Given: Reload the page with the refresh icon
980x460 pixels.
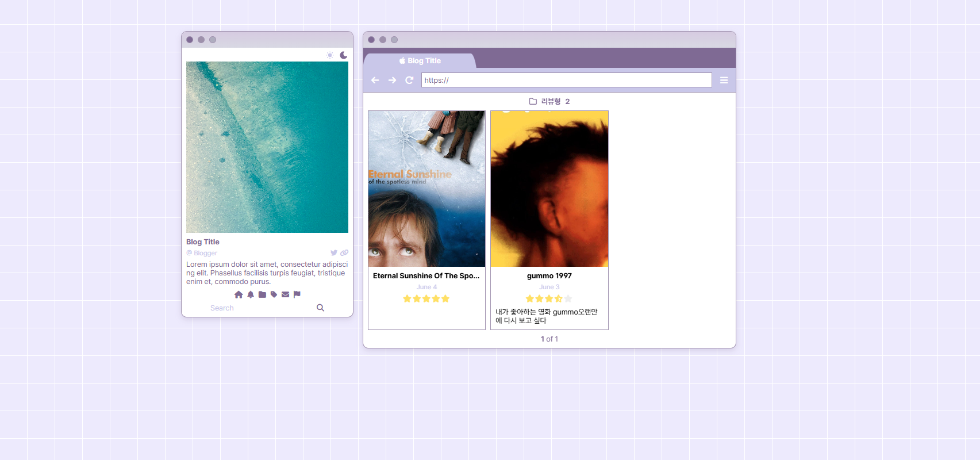Looking at the screenshot, I should (x=409, y=80).
